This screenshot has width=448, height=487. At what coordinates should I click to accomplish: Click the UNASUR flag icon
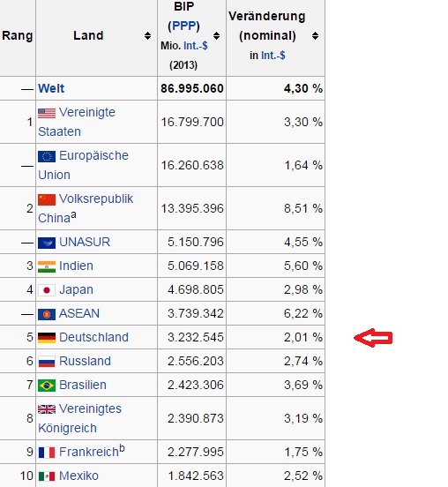pyautogui.click(x=47, y=243)
